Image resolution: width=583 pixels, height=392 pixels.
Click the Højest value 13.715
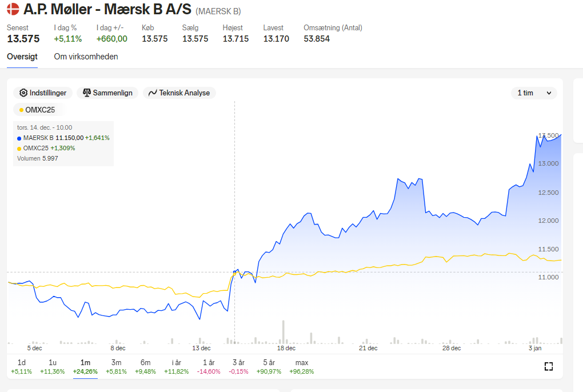235,39
